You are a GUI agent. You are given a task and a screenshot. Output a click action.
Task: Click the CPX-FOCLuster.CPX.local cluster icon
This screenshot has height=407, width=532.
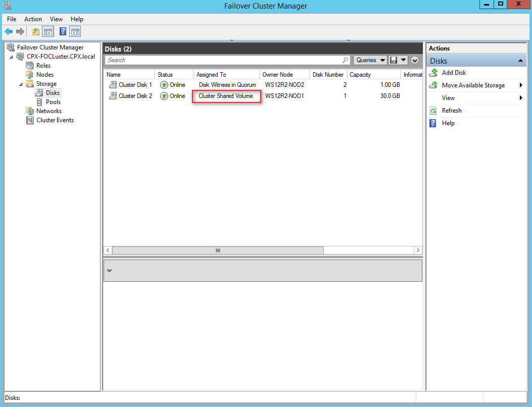pyautogui.click(x=20, y=56)
